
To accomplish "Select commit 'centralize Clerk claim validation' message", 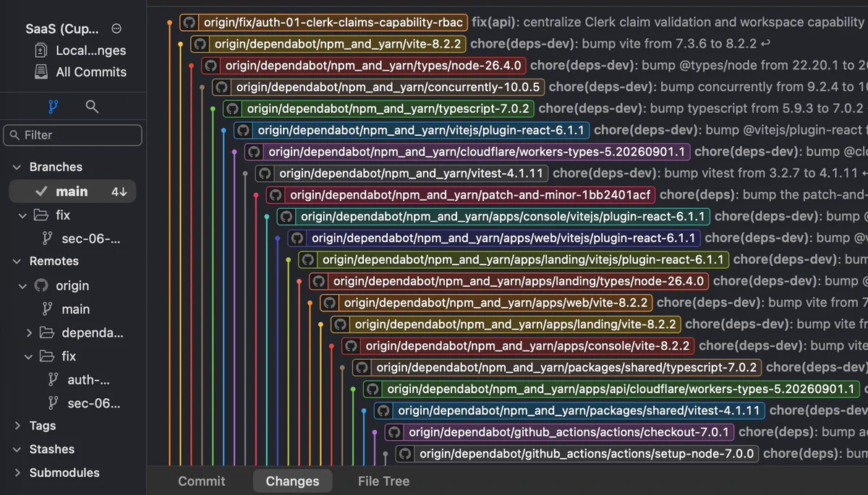I will pos(668,22).
